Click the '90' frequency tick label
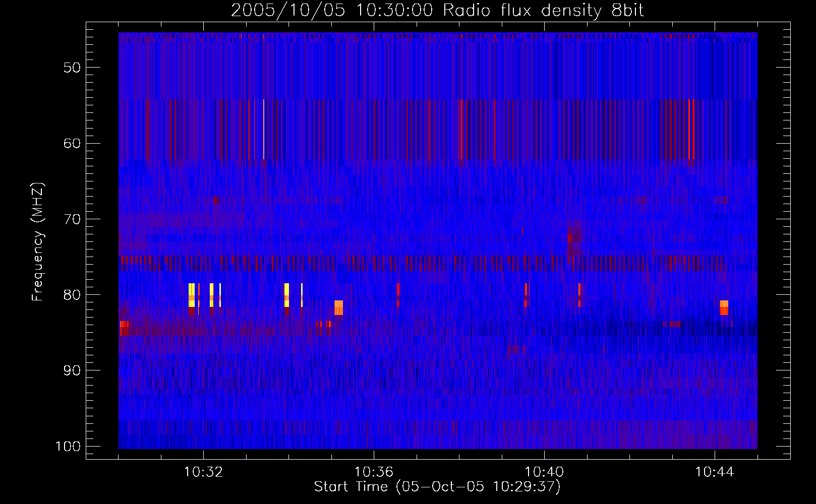The width and height of the screenshot is (816, 504). click(x=72, y=370)
